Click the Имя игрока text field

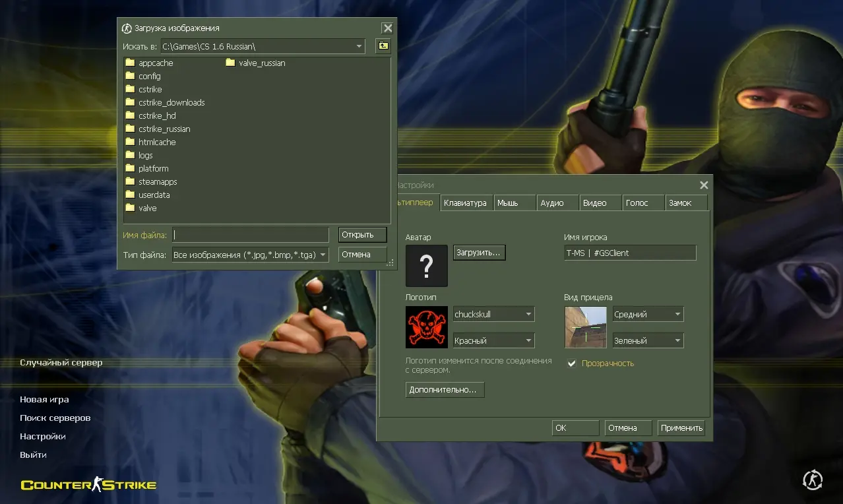pos(629,253)
